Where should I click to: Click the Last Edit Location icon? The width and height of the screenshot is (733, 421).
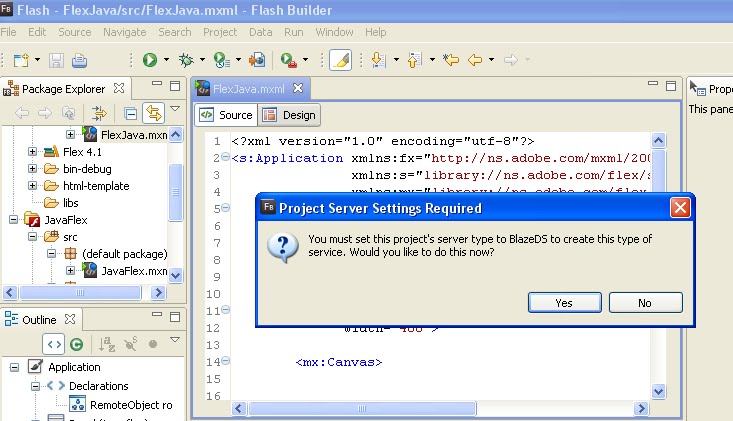click(x=451, y=60)
